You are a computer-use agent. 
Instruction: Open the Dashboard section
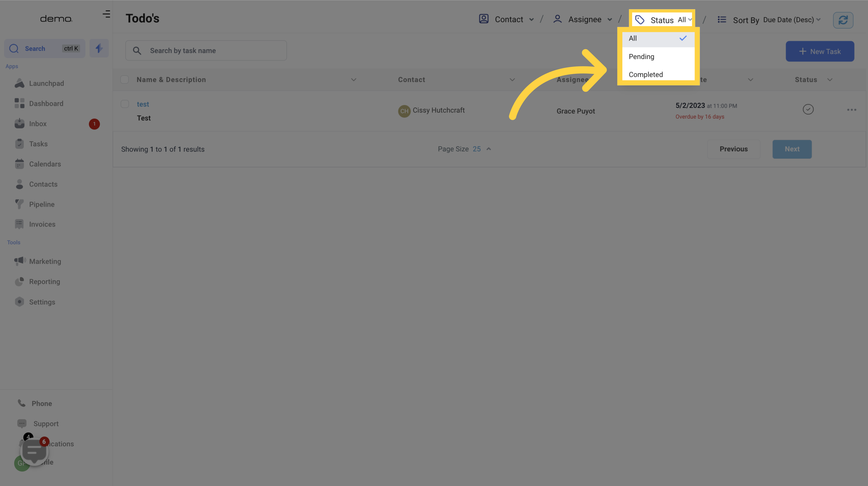46,104
